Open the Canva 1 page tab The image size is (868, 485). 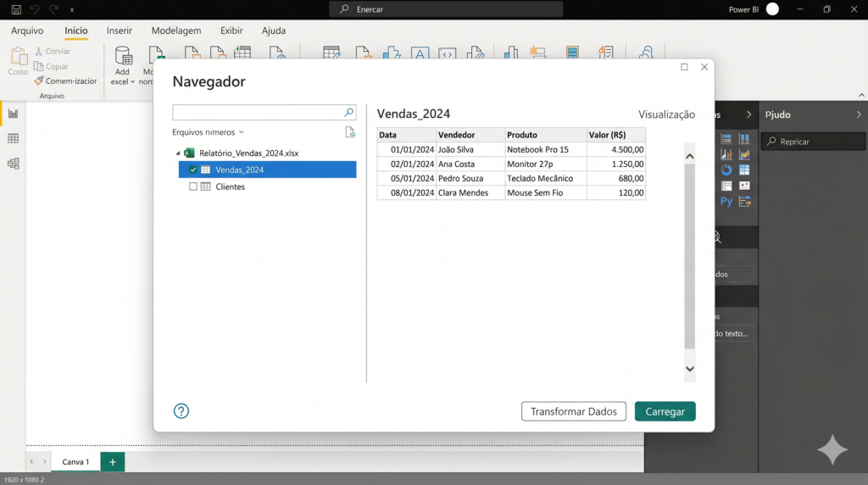point(75,462)
